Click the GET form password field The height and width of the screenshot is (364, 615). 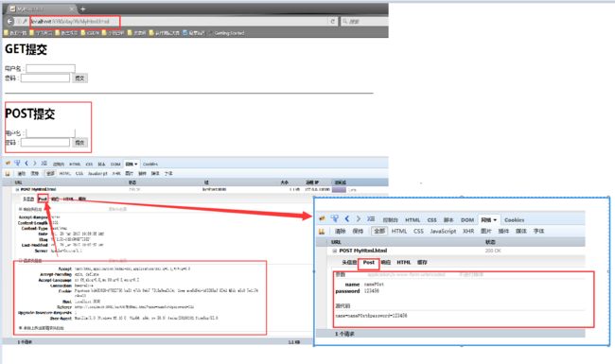[x=45, y=78]
